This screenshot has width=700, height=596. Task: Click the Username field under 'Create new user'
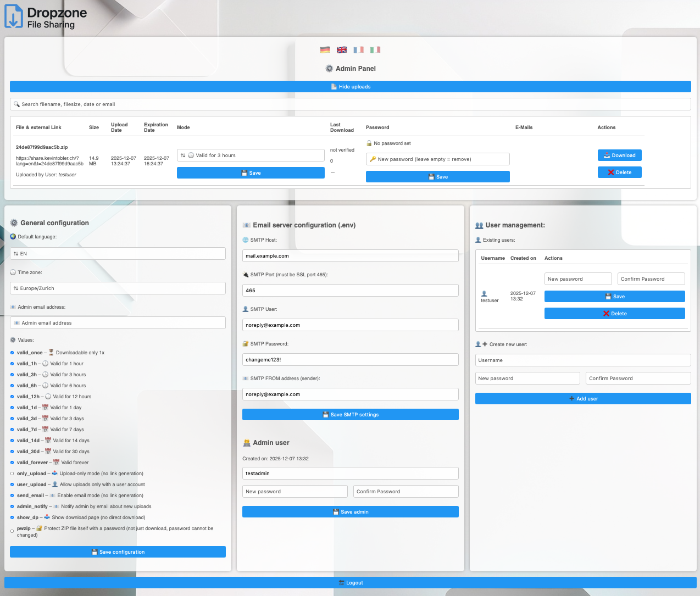coord(583,360)
